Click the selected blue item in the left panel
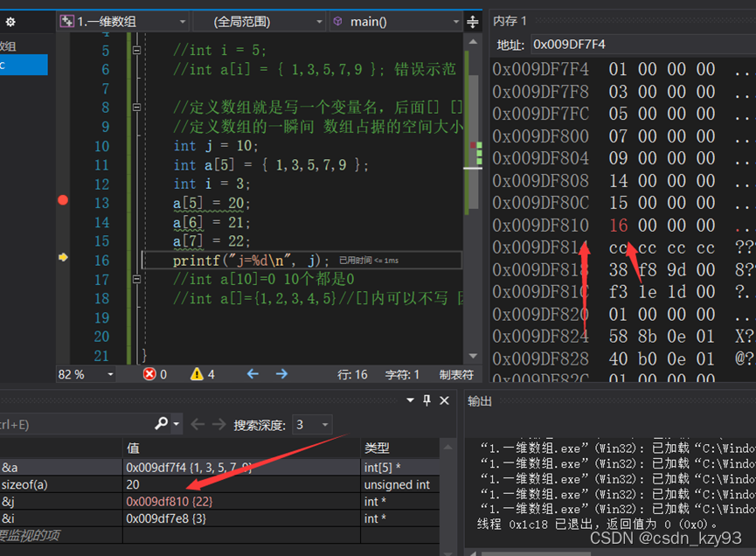756x556 pixels. [24, 65]
